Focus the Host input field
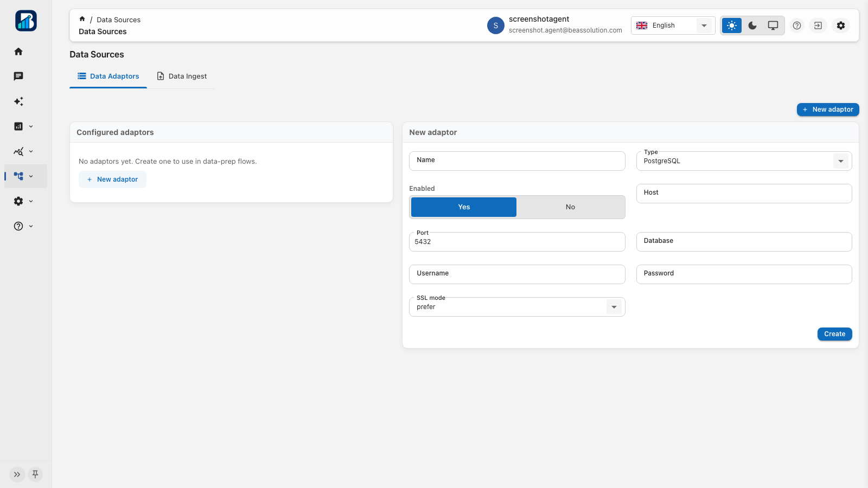Screen dimensions: 868x488 click(744, 194)
